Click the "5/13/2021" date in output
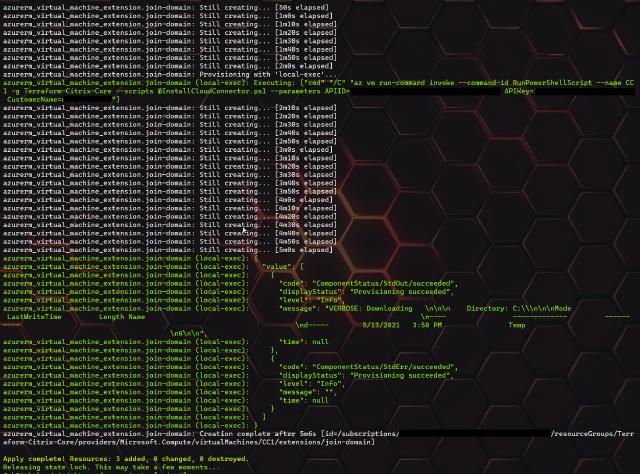Screen dimensions: 640x474 click(x=381, y=325)
